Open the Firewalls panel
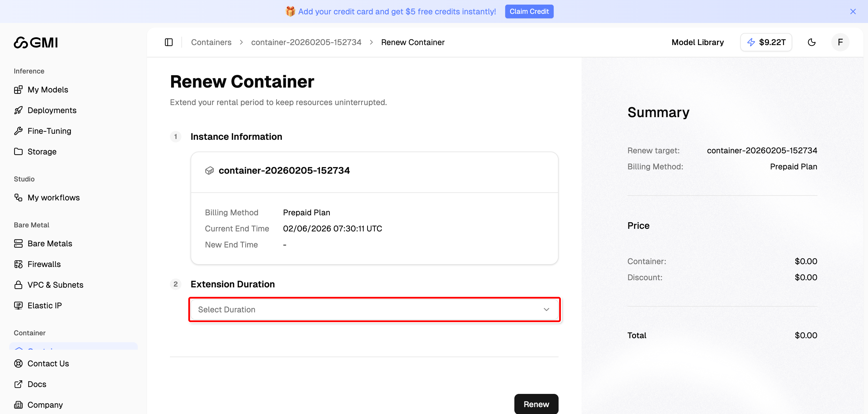Image resolution: width=868 pixels, height=414 pixels. pyautogui.click(x=44, y=264)
